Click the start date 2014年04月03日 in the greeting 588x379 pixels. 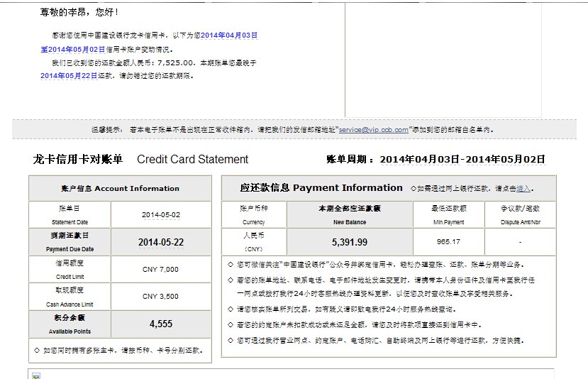(229, 35)
